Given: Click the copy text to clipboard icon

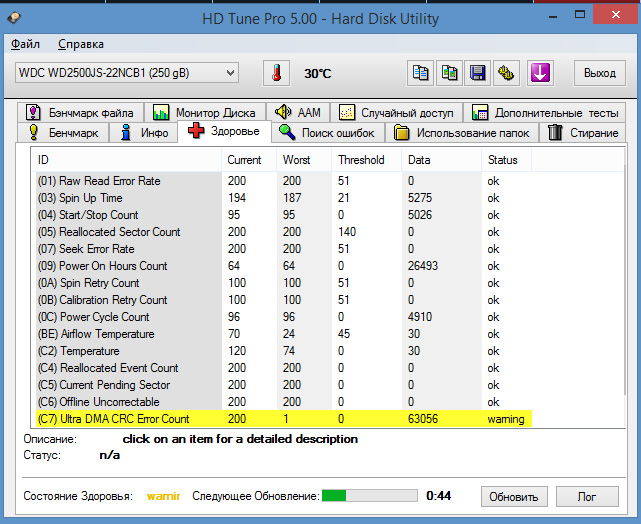Looking at the screenshot, I should [x=421, y=73].
